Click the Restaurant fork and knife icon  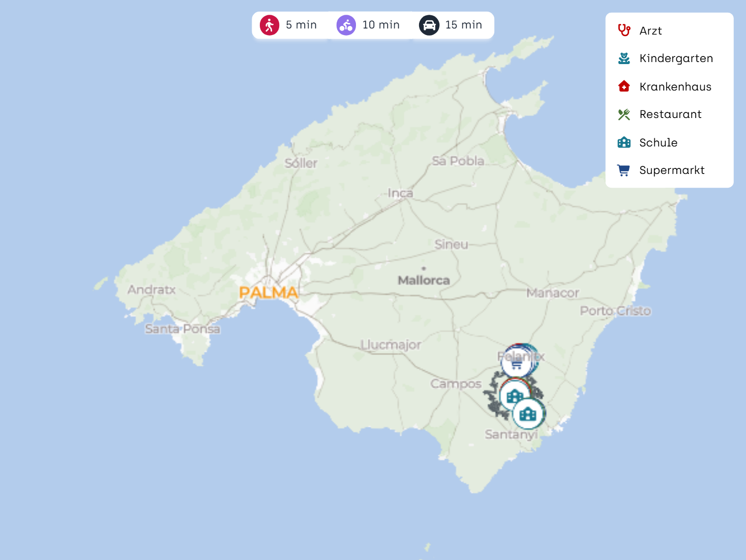[x=624, y=114]
